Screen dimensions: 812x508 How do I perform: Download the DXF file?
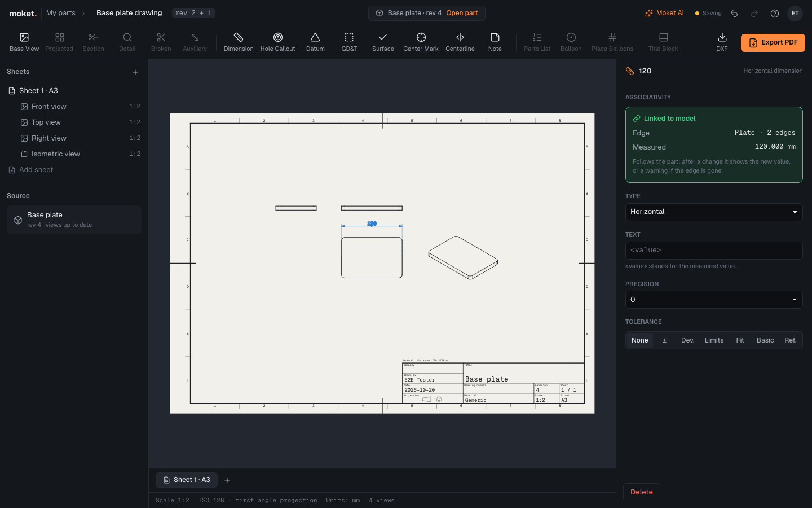click(x=722, y=42)
